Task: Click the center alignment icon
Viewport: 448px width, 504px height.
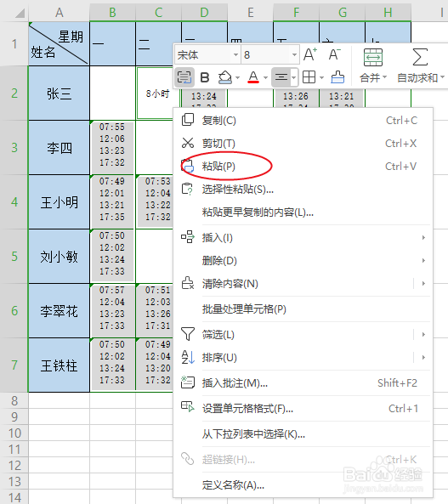Action: point(281,77)
